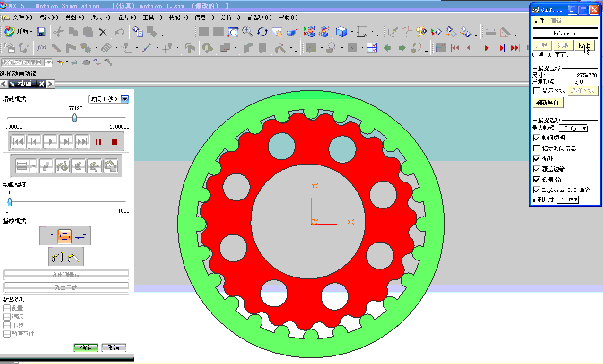603x364 pixels.
Task: Click the Cut scissors icon
Action: [x=58, y=32]
